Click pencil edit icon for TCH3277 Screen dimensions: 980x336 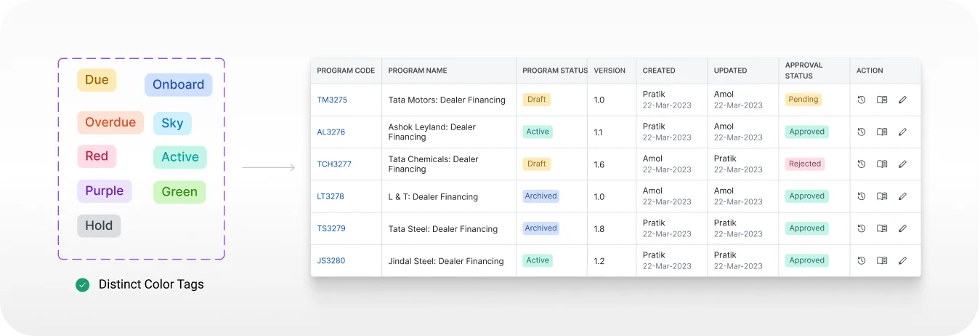pyautogui.click(x=903, y=164)
